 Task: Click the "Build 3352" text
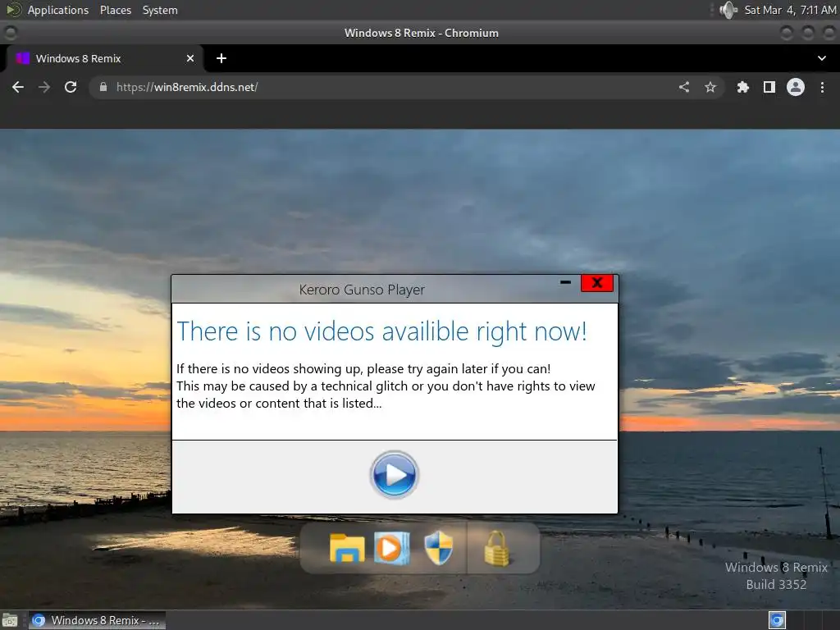(776, 584)
